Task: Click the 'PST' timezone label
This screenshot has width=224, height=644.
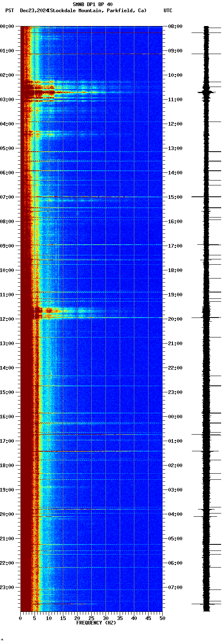Action: (x=9, y=11)
